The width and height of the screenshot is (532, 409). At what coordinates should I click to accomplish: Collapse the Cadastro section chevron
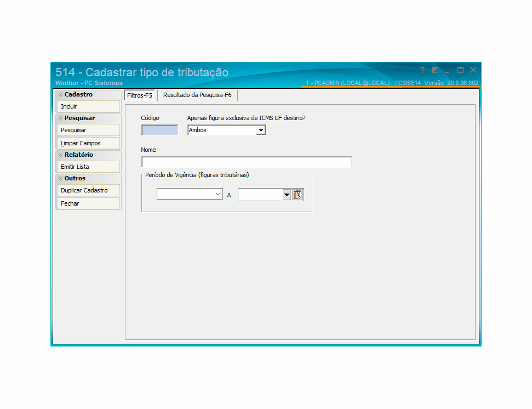pos(60,94)
